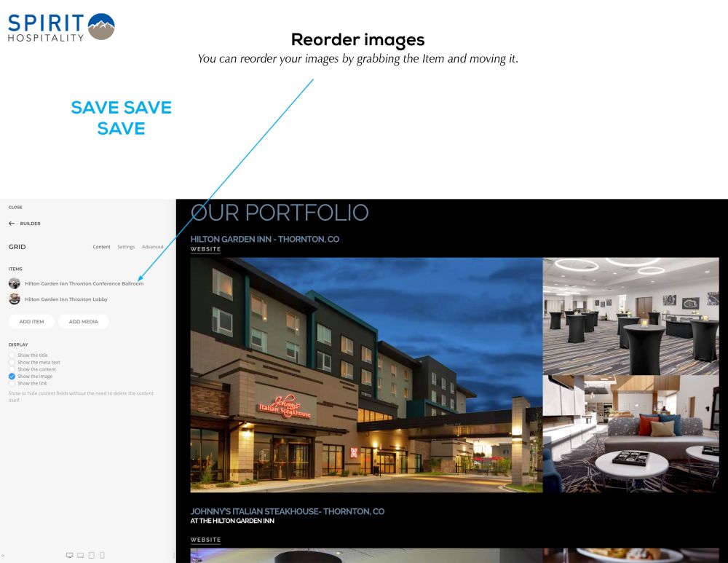Toggle the Show the link checkbox
Viewport: 728px width, 563px height.
pyautogui.click(x=12, y=383)
